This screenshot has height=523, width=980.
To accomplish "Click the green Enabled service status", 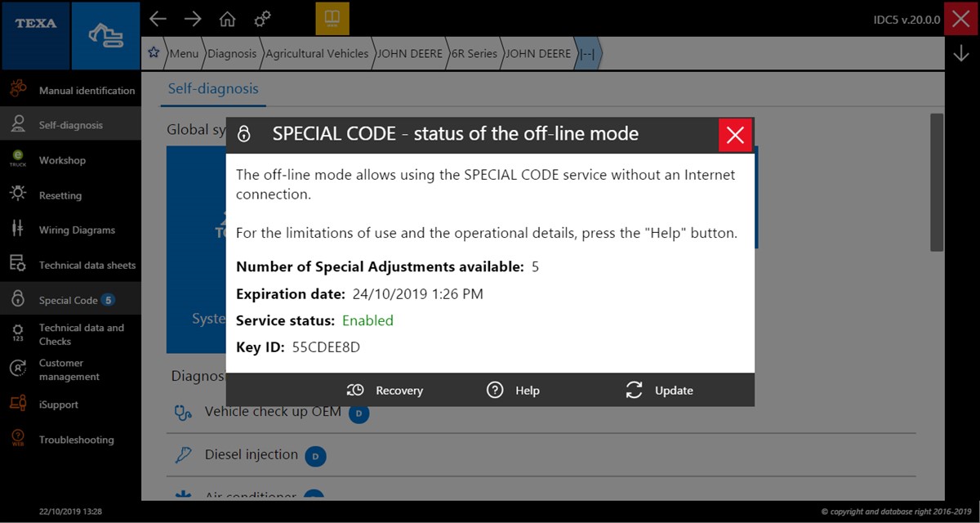I will 367,320.
